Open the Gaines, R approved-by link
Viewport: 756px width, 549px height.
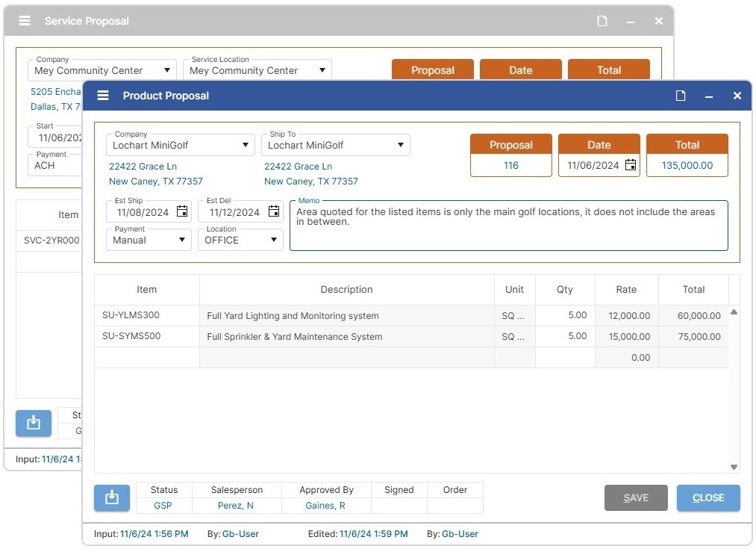(325, 505)
